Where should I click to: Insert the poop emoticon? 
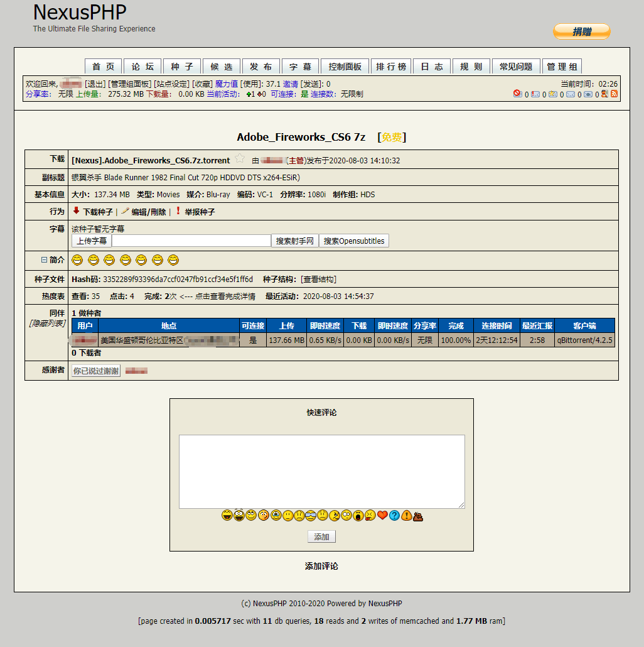coord(418,516)
